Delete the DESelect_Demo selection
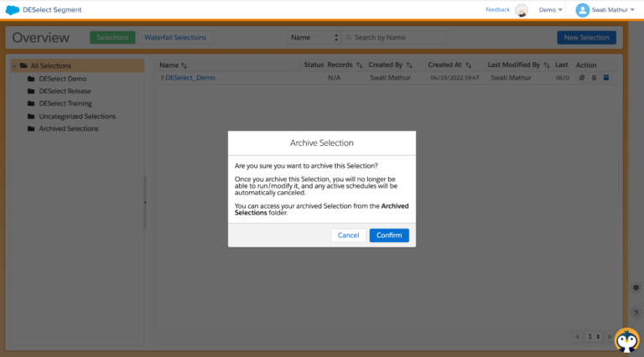 tap(594, 78)
